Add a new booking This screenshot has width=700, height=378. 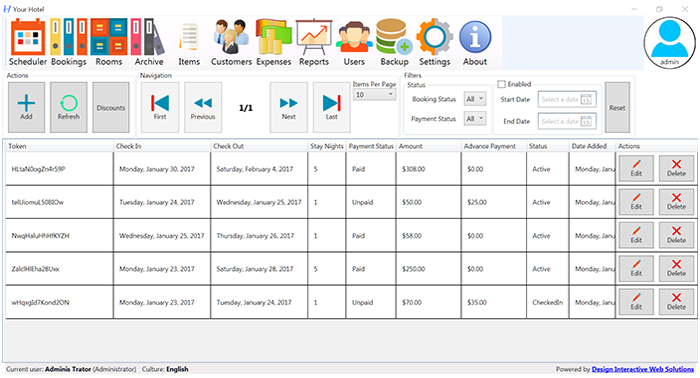tap(26, 107)
